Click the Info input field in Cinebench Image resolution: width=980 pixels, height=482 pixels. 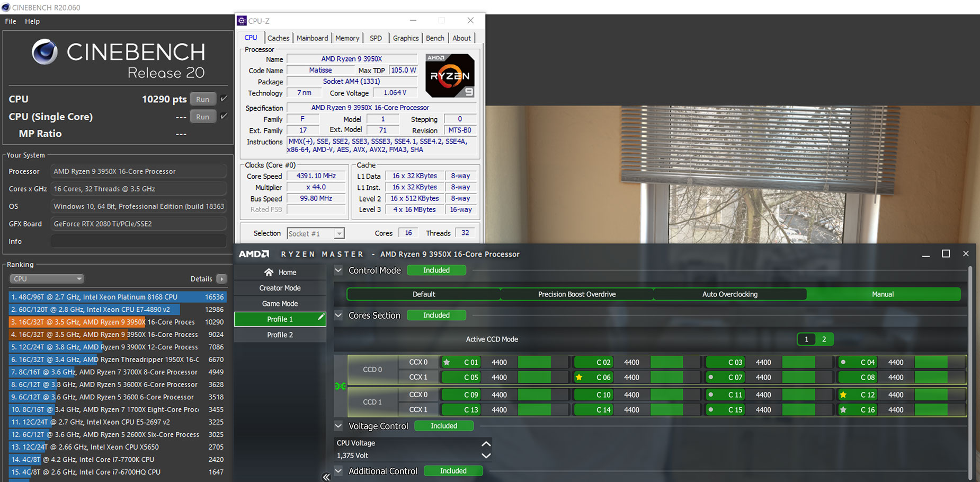139,241
